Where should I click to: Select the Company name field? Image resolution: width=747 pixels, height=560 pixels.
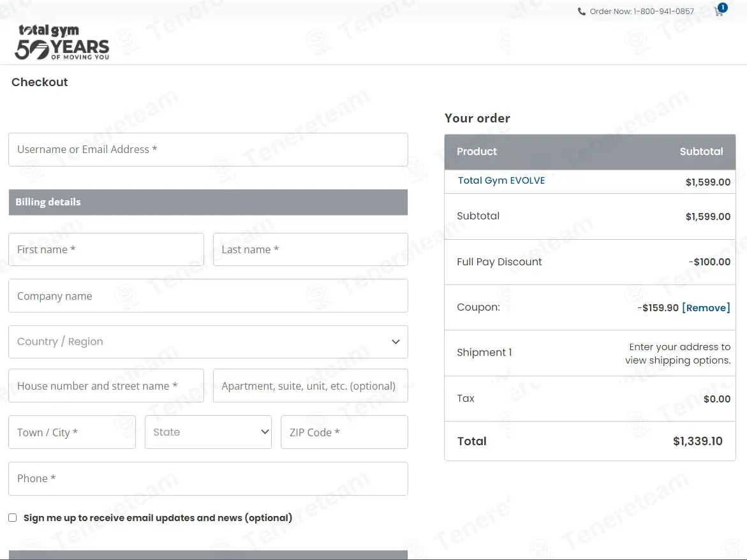coord(208,296)
